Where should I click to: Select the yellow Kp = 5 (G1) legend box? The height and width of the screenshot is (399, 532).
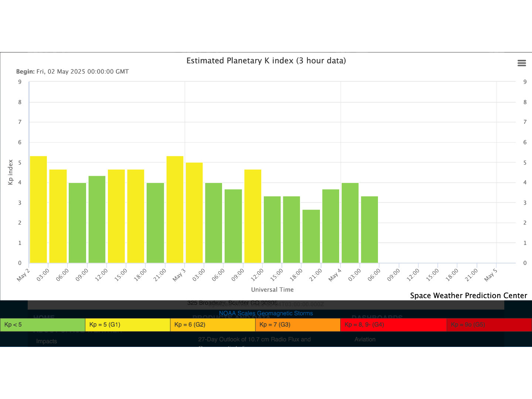point(127,325)
